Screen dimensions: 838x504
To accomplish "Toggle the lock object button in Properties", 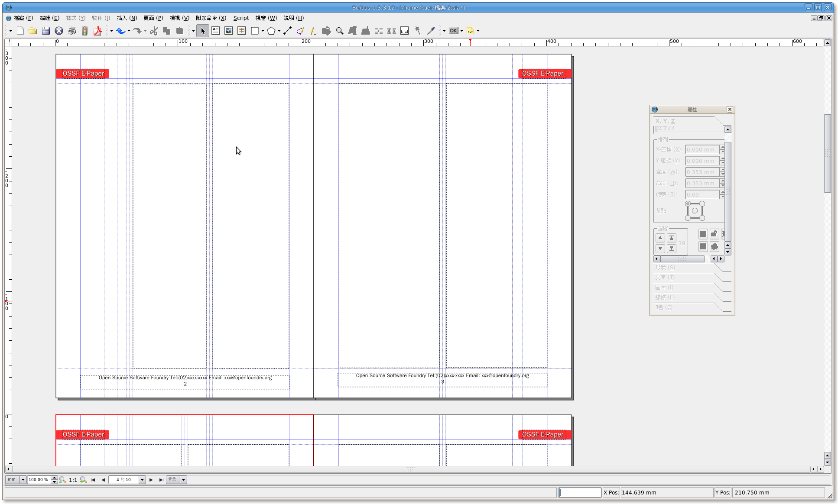I will tap(714, 234).
